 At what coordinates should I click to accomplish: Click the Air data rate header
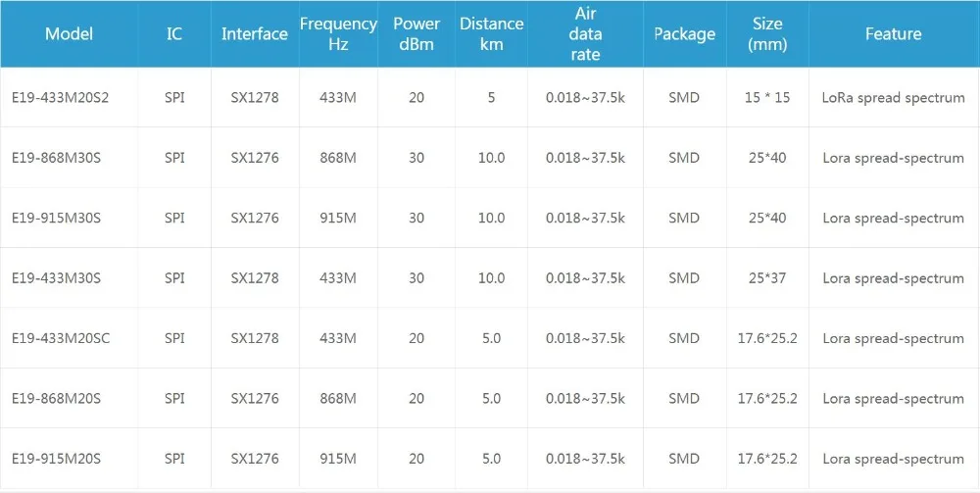coord(585,33)
